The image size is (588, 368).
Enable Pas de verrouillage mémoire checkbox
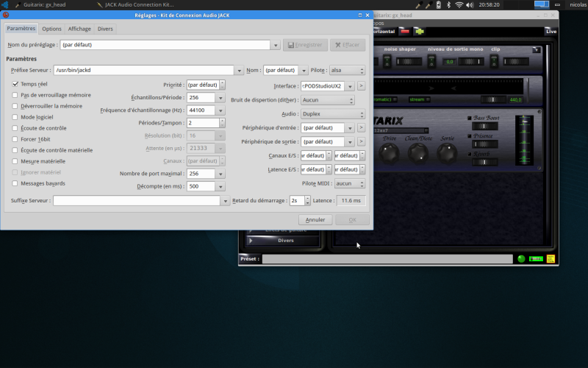click(x=15, y=95)
